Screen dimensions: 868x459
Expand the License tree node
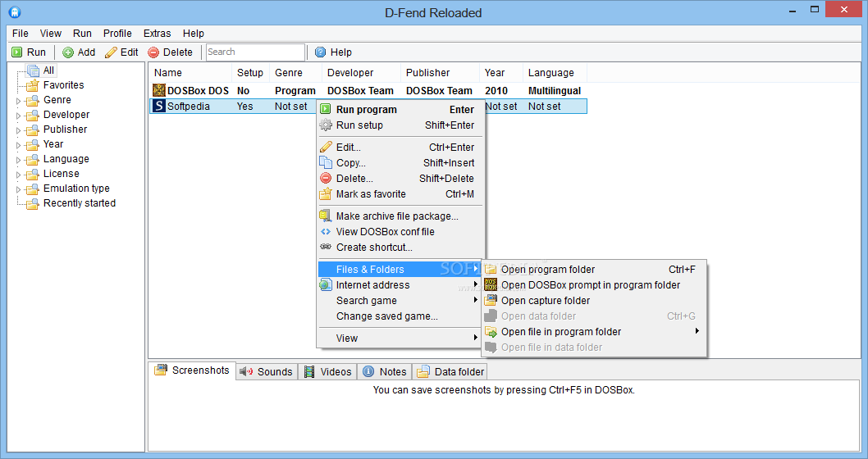[x=18, y=175]
